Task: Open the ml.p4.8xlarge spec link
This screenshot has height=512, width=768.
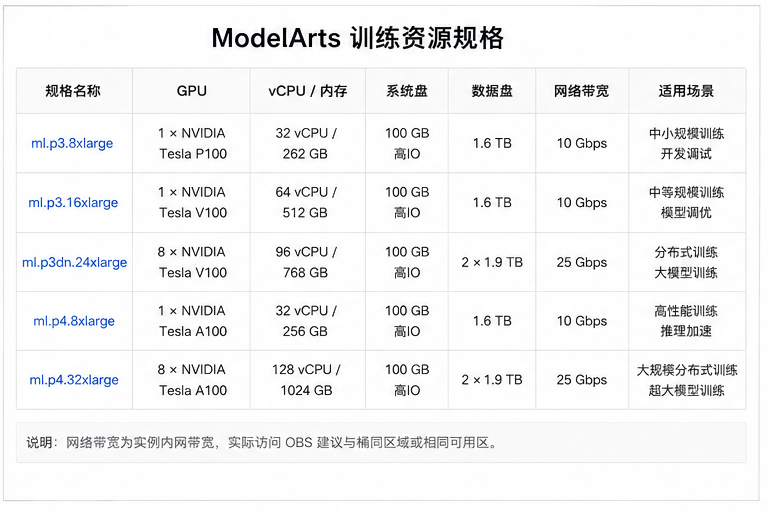Action: click(x=74, y=321)
